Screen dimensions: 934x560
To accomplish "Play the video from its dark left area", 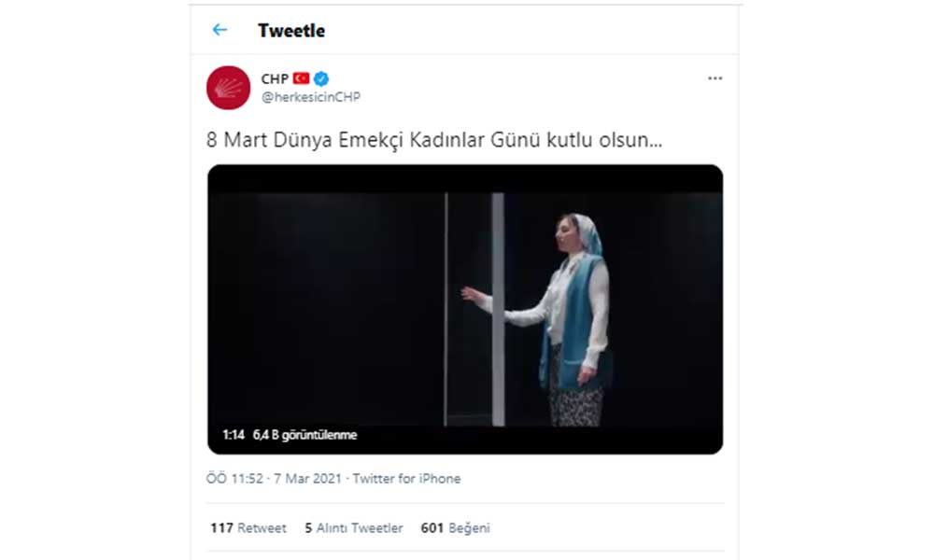I will click(318, 299).
